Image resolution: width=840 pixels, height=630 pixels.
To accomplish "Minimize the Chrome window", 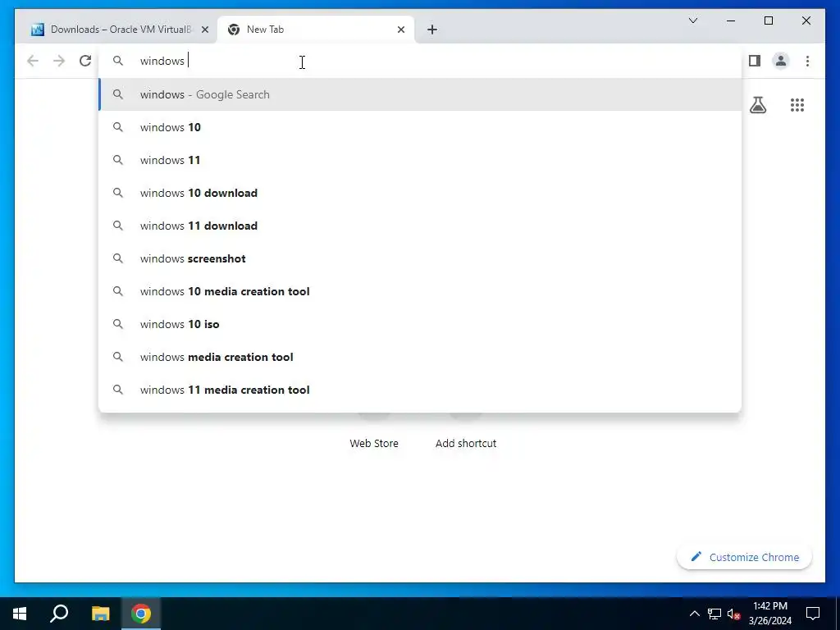I will 731,21.
